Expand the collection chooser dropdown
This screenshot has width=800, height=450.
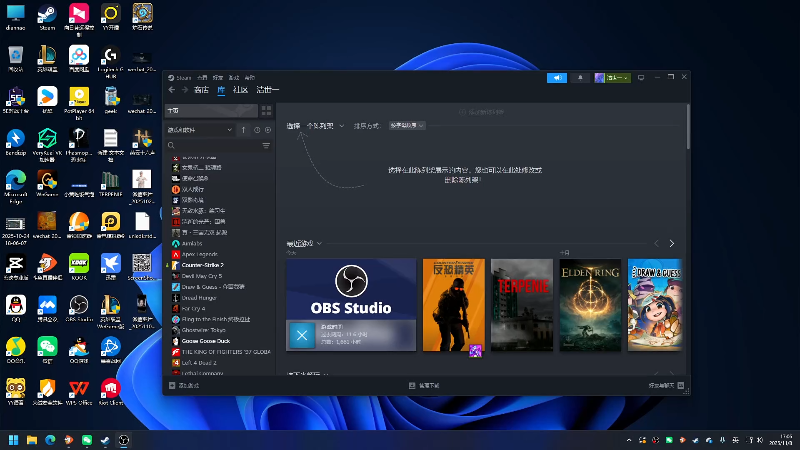coord(325,126)
